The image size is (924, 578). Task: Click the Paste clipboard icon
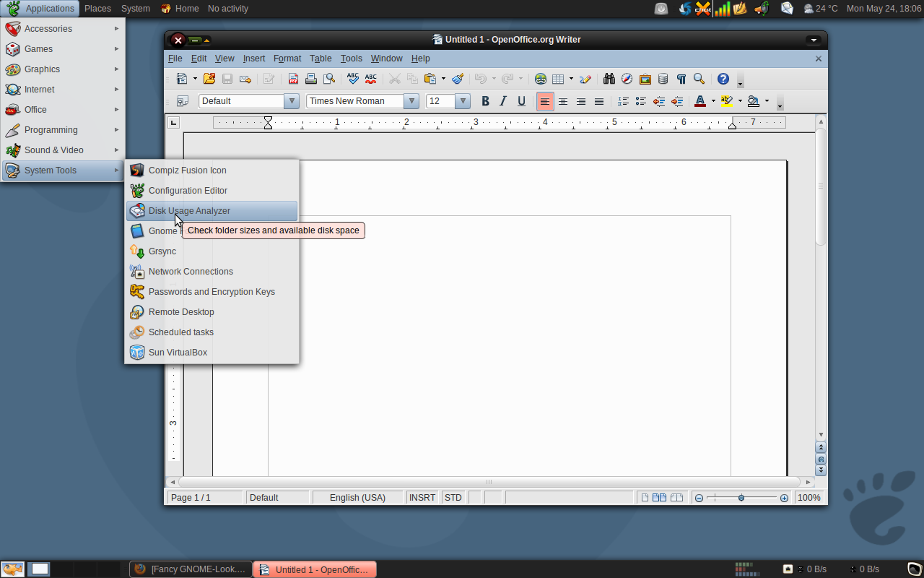click(x=430, y=79)
